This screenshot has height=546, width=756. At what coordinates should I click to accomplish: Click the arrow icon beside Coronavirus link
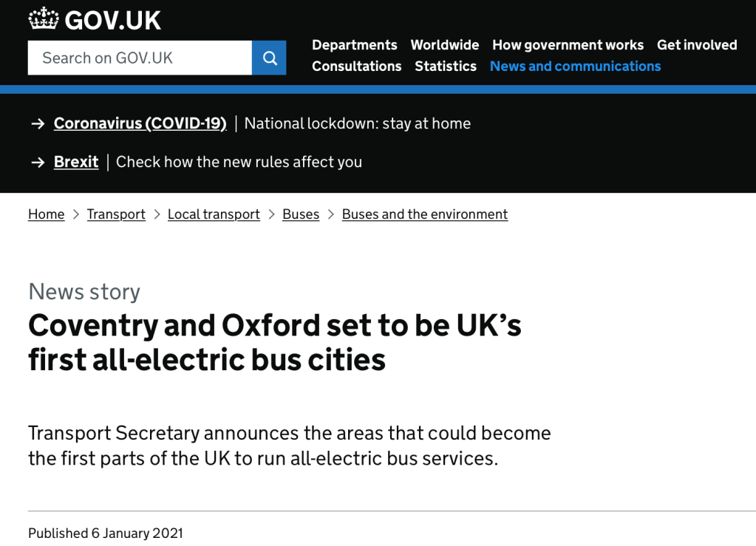[38, 123]
